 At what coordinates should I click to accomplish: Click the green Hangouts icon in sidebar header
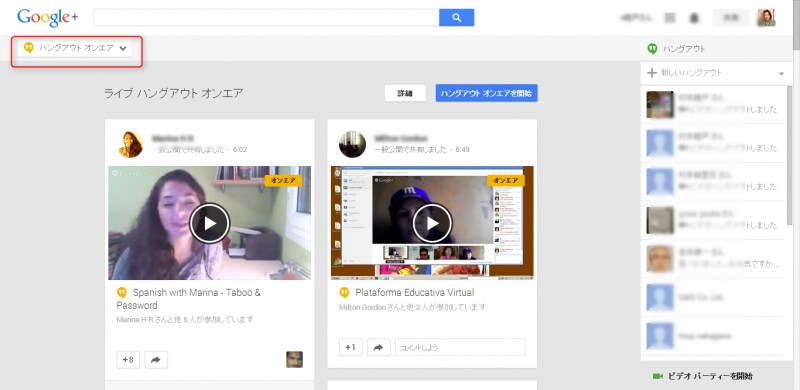(x=652, y=49)
